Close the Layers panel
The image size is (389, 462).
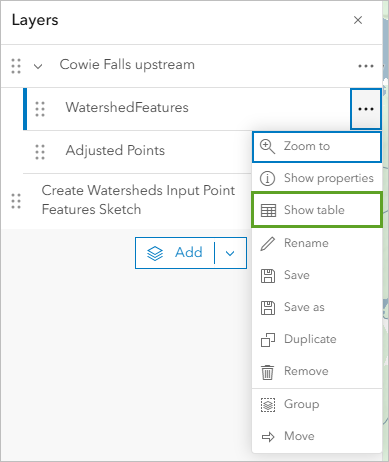pos(358,20)
